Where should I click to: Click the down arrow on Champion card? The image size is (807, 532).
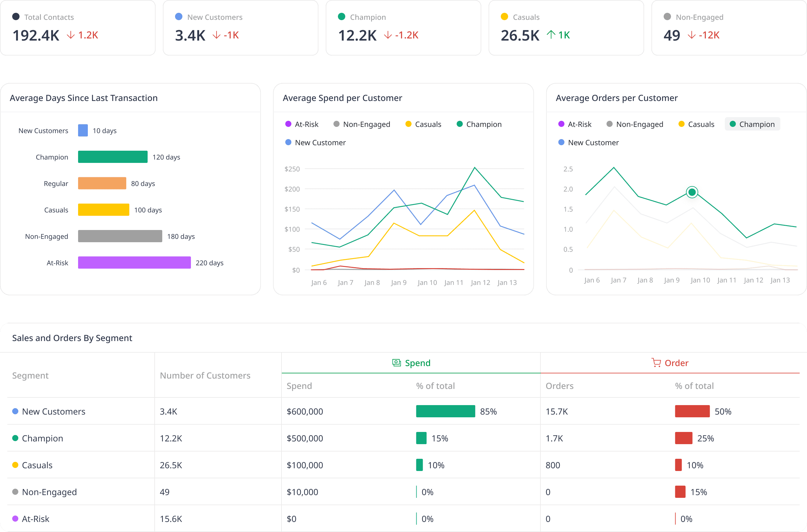click(x=388, y=35)
